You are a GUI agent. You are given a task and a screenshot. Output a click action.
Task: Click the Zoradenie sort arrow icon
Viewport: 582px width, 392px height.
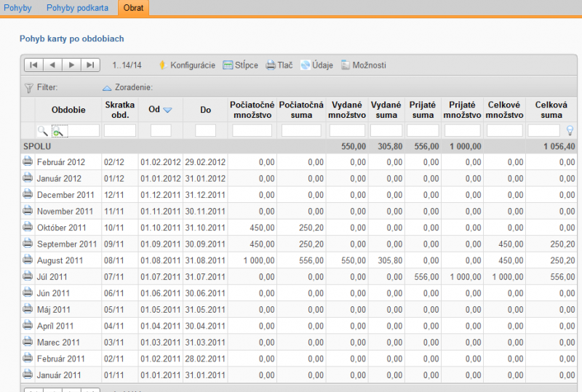click(x=107, y=88)
